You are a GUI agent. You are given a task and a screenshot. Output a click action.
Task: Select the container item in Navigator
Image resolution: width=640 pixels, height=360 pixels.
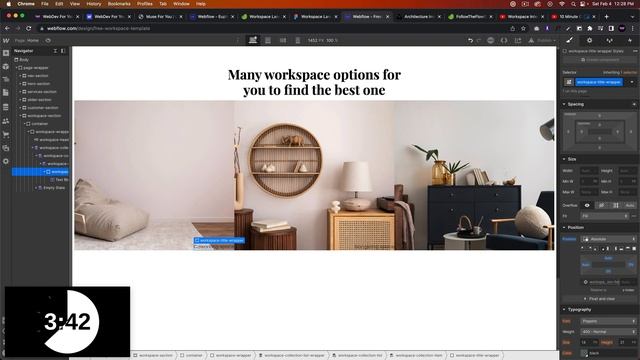[x=40, y=124]
